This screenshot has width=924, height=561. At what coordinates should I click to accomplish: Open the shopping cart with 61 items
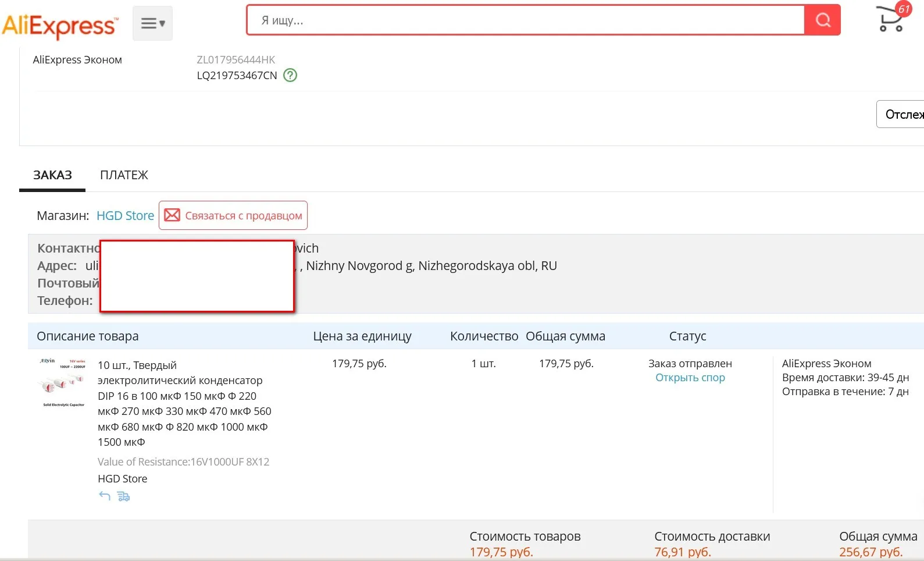point(893,17)
